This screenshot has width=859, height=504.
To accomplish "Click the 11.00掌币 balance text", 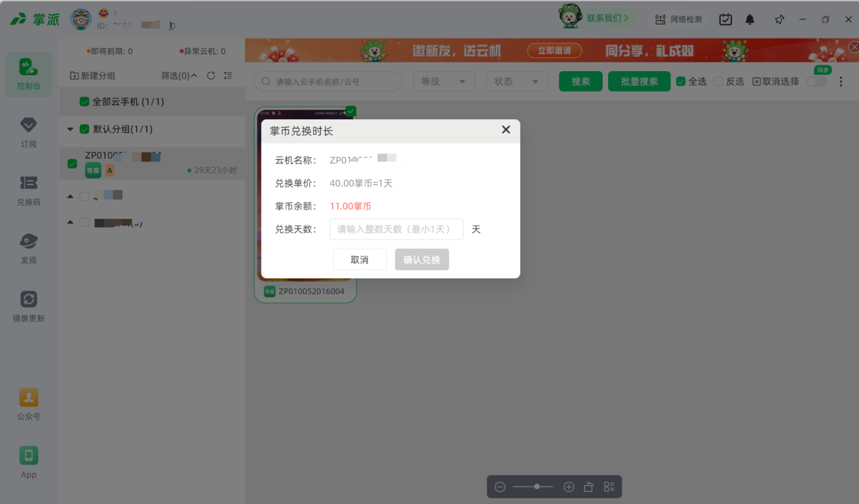I will [351, 206].
